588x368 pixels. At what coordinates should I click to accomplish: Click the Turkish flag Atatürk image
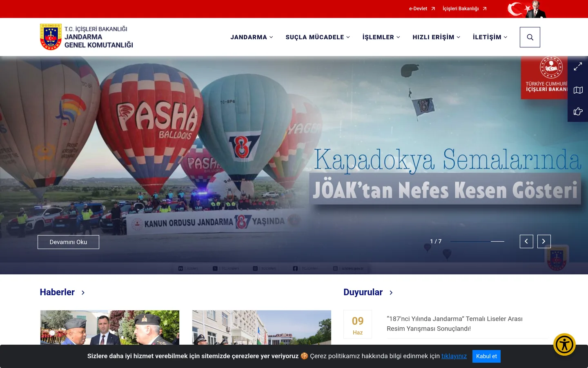click(527, 9)
